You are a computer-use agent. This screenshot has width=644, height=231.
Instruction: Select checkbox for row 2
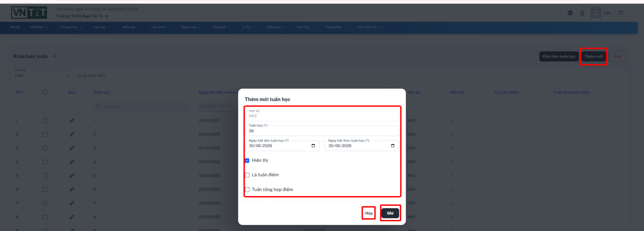(45, 134)
